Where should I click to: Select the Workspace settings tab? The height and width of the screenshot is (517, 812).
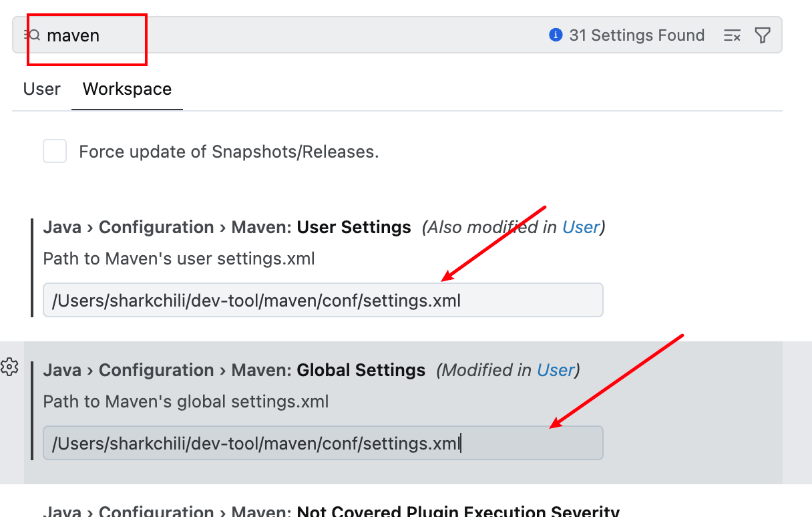click(127, 89)
